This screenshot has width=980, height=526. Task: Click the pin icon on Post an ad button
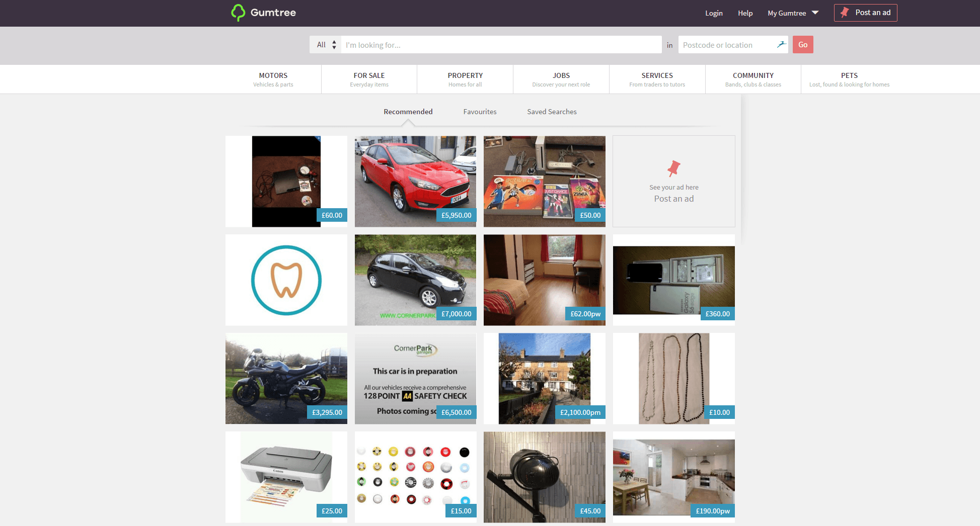coord(845,13)
